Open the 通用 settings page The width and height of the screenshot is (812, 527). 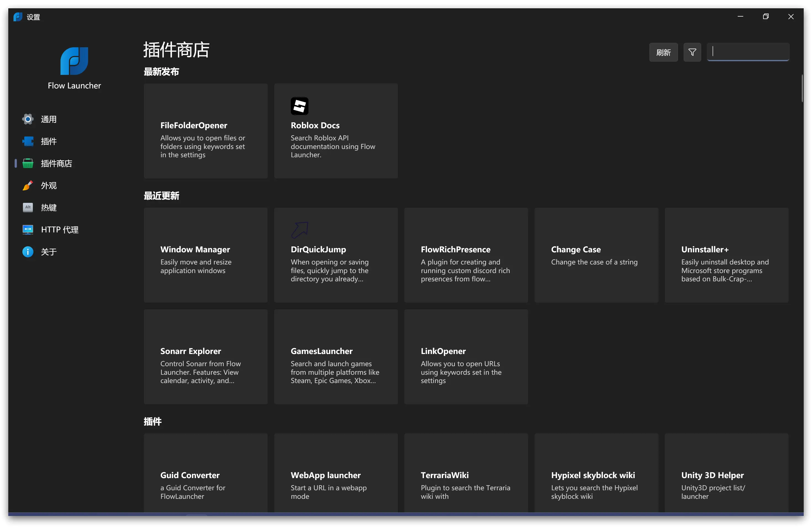point(48,119)
